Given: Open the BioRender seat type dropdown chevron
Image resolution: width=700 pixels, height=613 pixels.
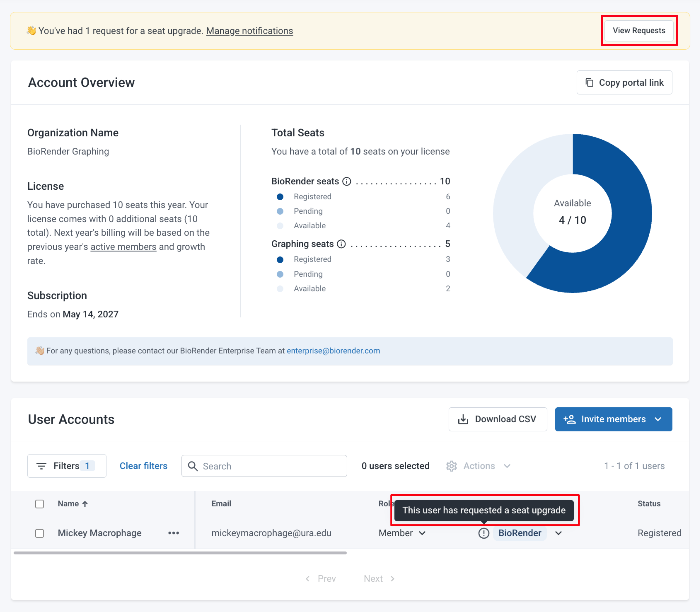Looking at the screenshot, I should pos(558,533).
